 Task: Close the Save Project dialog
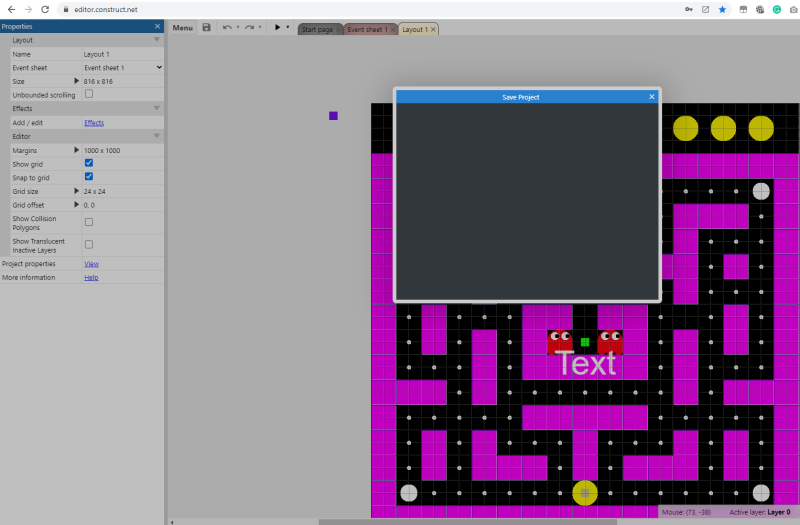point(652,96)
